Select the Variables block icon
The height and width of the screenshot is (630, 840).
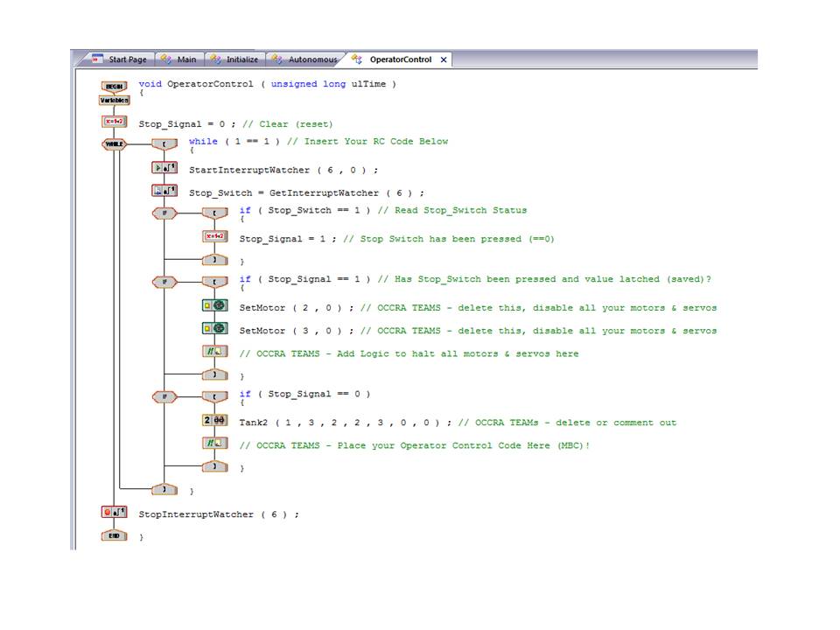[x=114, y=100]
